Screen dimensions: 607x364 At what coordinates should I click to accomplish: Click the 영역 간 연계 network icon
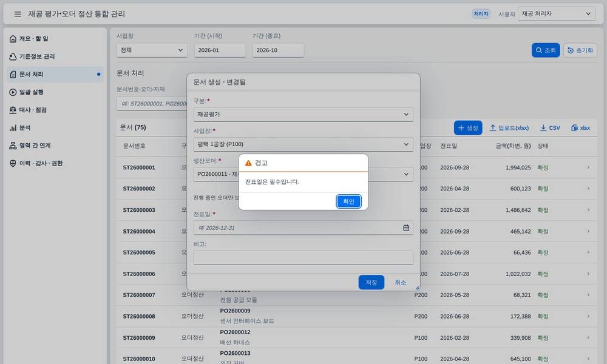[13, 146]
